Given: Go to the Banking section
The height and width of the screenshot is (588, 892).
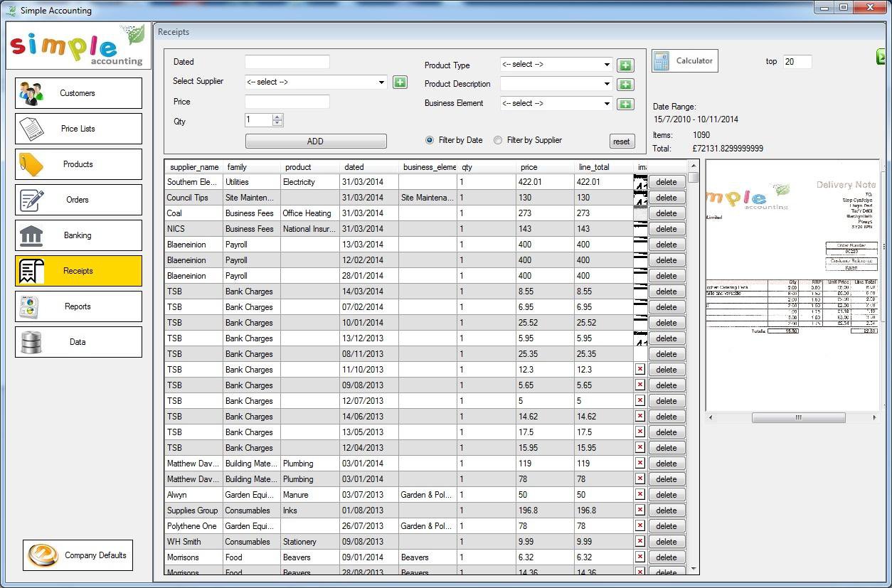Looking at the screenshot, I should [78, 235].
